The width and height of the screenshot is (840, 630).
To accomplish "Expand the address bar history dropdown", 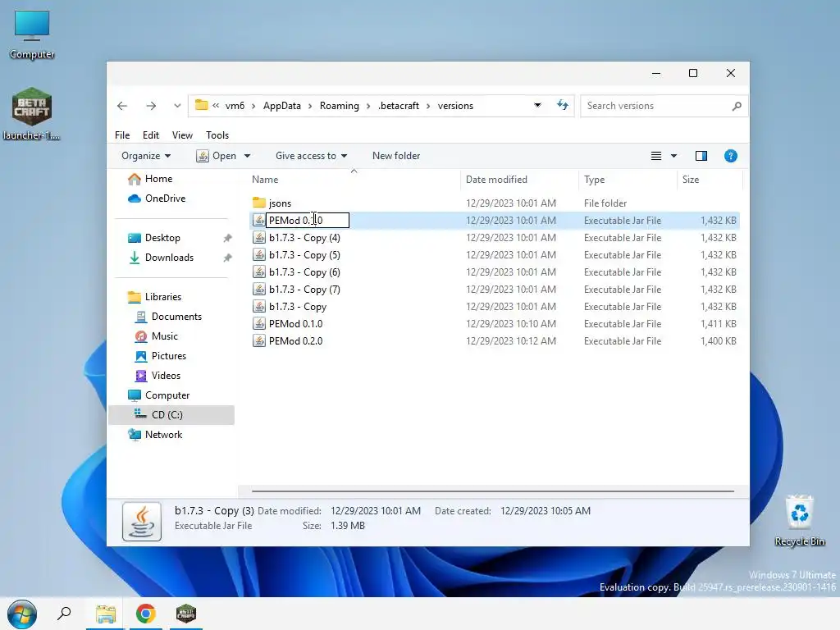I will (x=537, y=106).
